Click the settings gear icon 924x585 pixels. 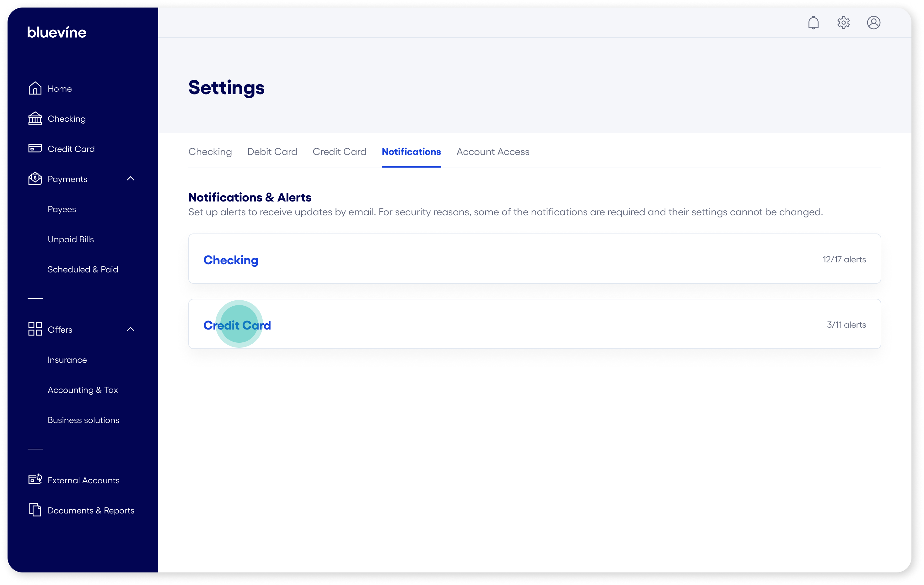843,23
